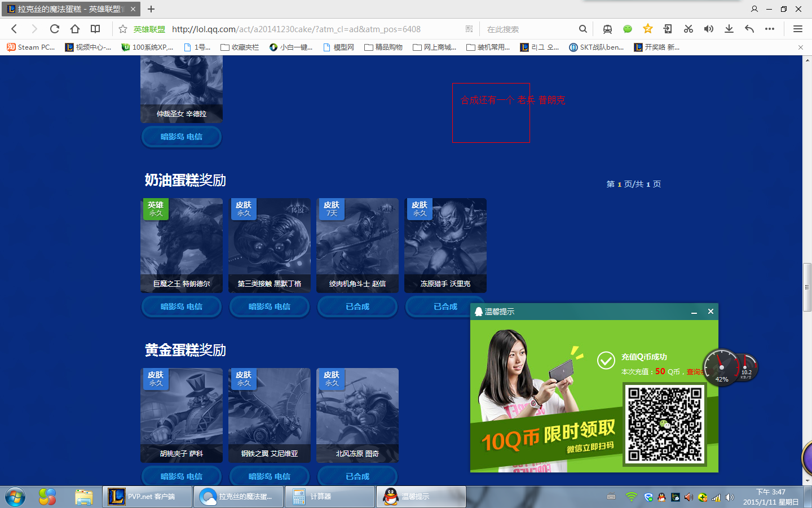812x508 pixels.
Task: Minimize the 温馨提示 QQ popup
Action: click(x=694, y=312)
